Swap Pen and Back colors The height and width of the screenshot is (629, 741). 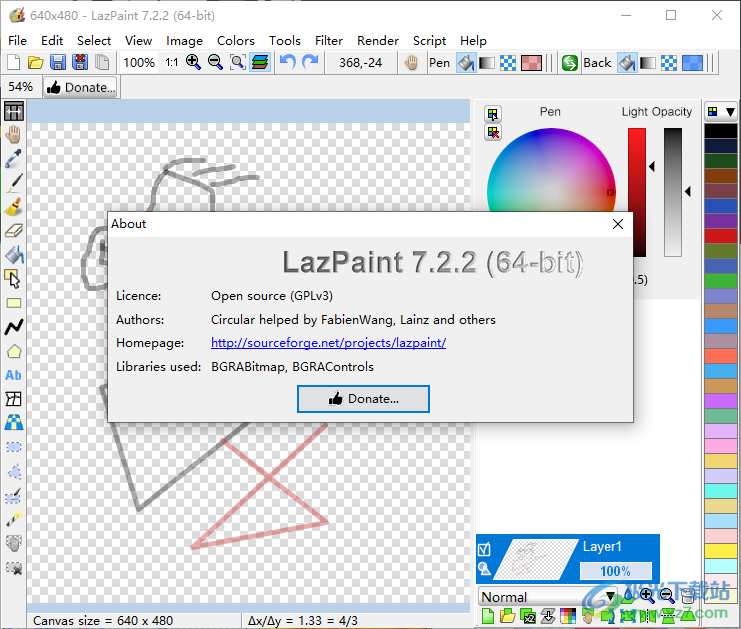pos(570,63)
